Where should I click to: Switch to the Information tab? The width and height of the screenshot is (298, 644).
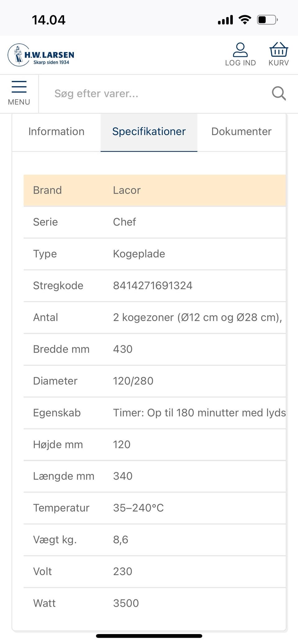[56, 131]
